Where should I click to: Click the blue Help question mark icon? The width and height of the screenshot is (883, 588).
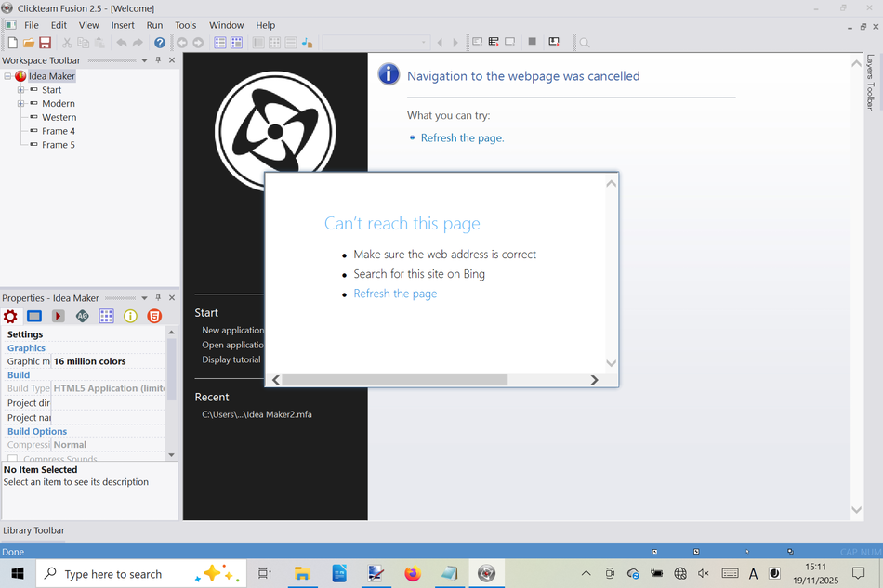[x=160, y=43]
